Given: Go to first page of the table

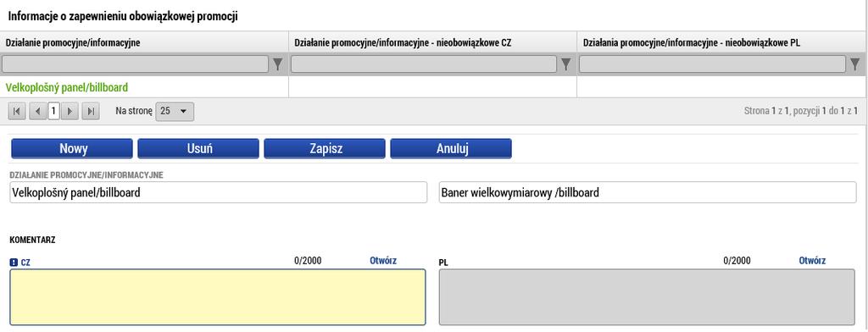Looking at the screenshot, I should 17,111.
